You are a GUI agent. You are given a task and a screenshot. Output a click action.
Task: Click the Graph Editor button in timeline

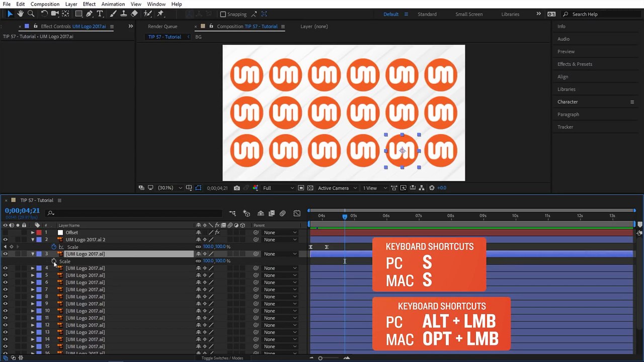[297, 213]
